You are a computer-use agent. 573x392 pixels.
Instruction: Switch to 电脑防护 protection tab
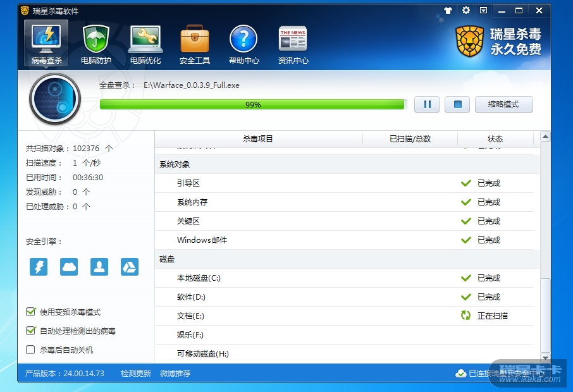pos(95,44)
